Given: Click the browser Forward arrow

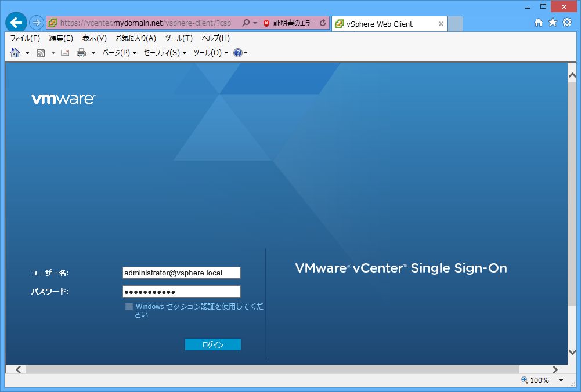Looking at the screenshot, I should click(37, 23).
